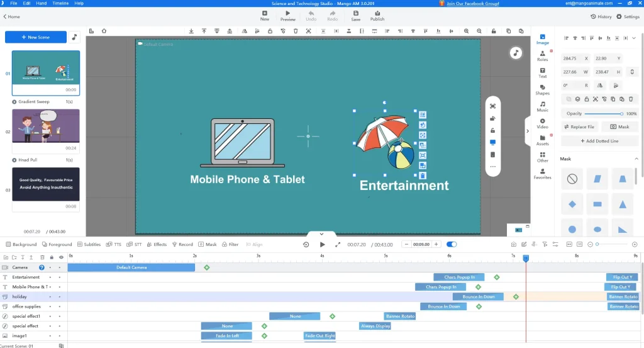The image size is (644, 348).
Task: Click the New Scene button
Action: 35,38
